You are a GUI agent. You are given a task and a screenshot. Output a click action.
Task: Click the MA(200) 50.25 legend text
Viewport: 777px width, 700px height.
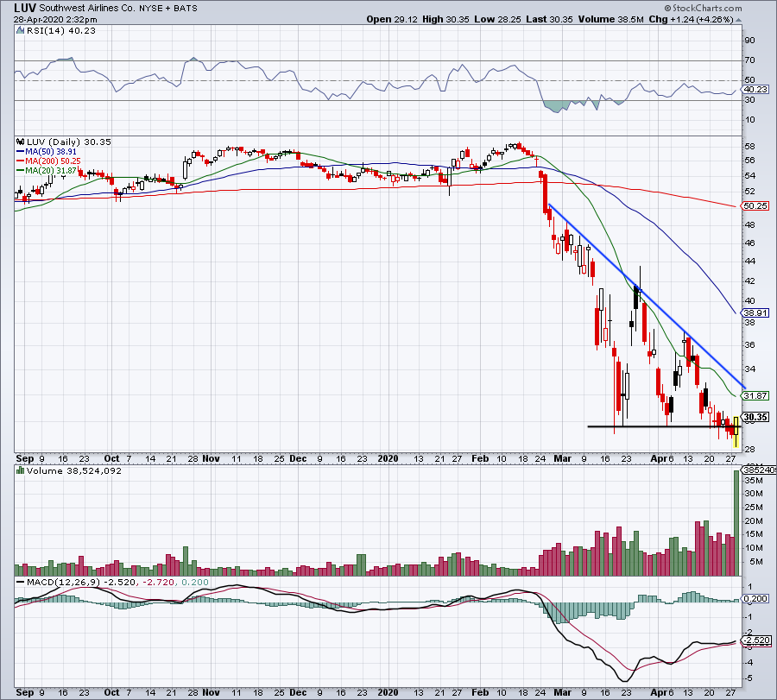[x=53, y=161]
